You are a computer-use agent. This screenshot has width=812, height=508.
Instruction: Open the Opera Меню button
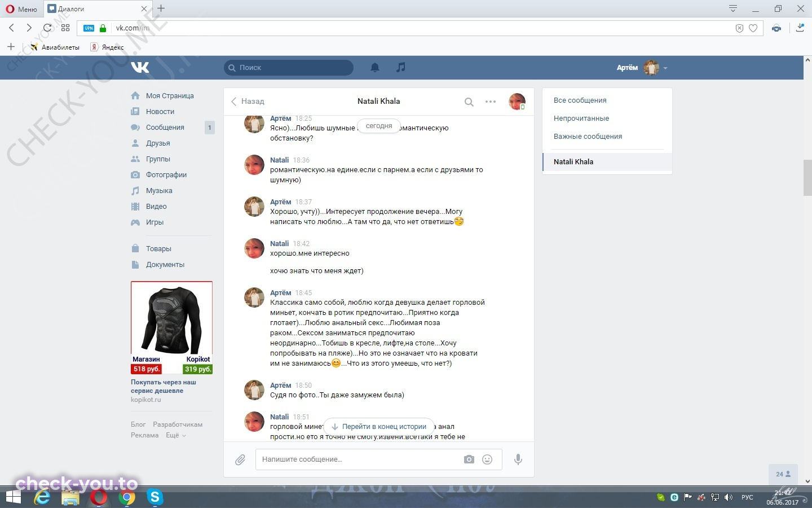pyautogui.click(x=21, y=9)
